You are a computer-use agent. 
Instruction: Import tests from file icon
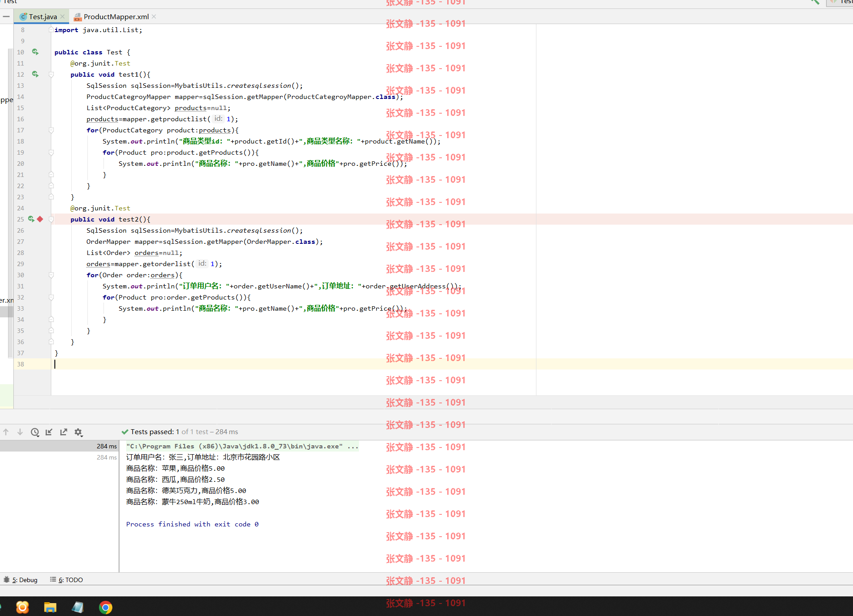point(49,432)
